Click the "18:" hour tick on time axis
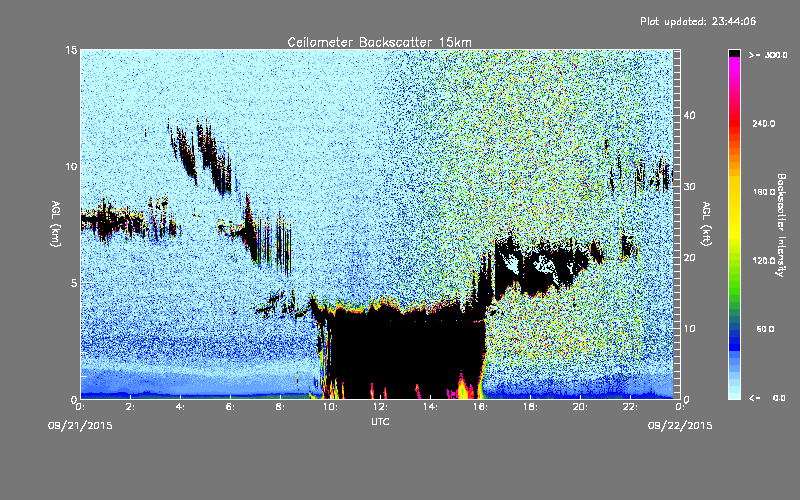 tap(530, 407)
